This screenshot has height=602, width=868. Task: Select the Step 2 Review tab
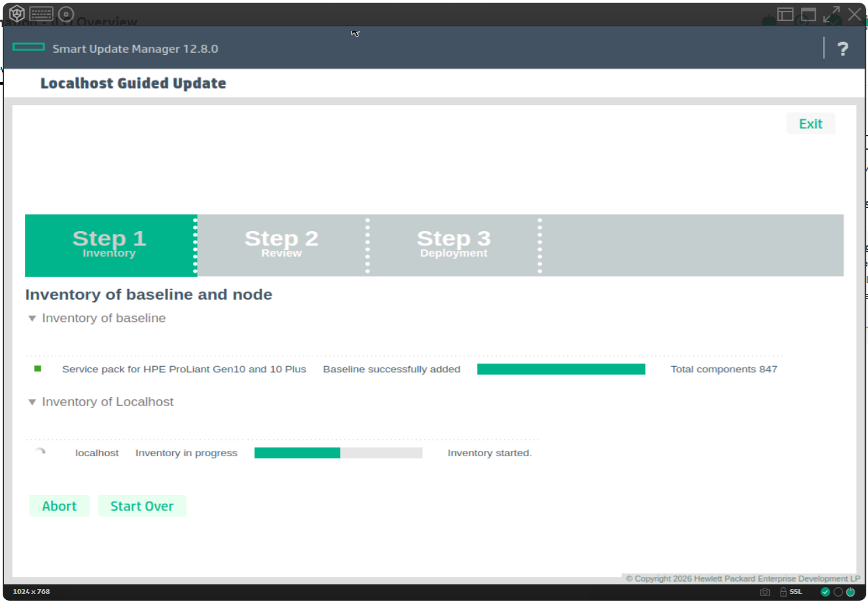281,245
